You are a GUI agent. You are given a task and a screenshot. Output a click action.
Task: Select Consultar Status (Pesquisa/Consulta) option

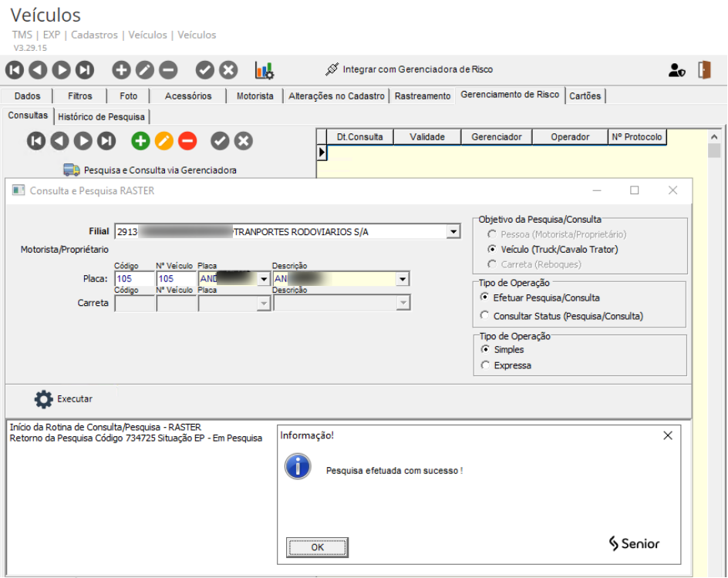point(484,315)
